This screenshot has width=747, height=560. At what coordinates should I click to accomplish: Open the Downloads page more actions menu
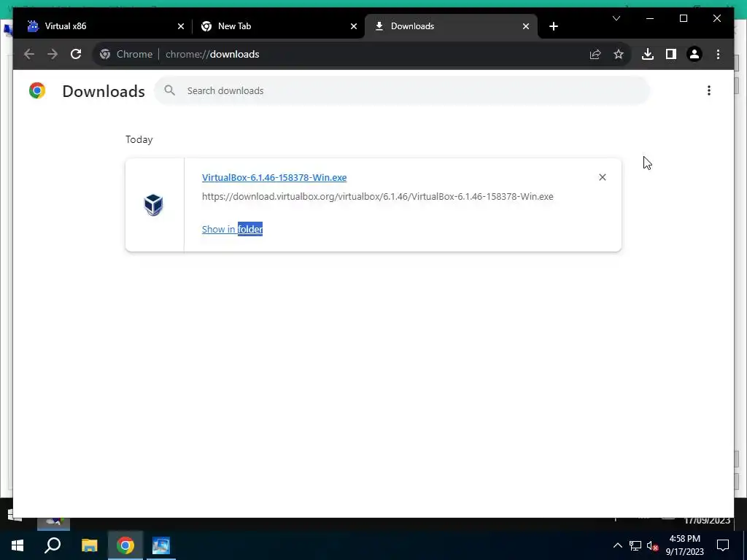[x=709, y=90]
